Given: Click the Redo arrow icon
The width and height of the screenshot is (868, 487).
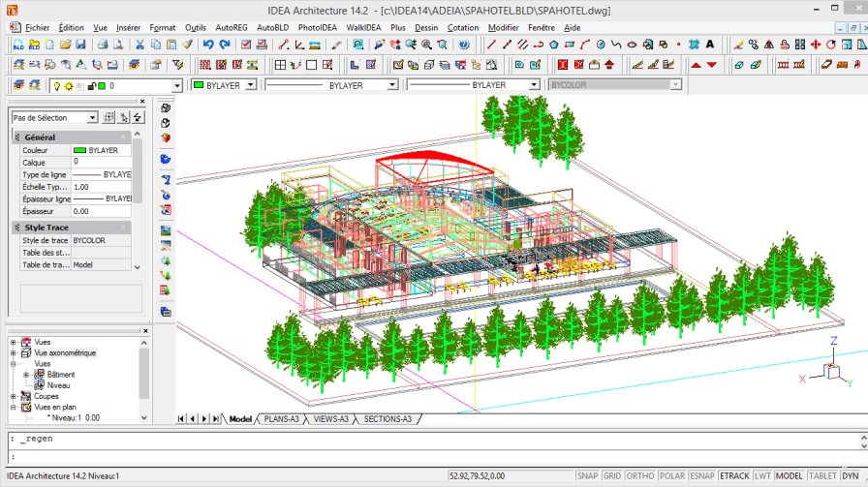Looking at the screenshot, I should click(224, 45).
